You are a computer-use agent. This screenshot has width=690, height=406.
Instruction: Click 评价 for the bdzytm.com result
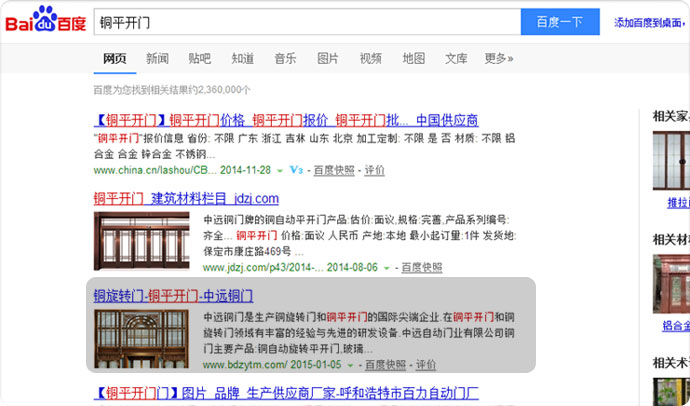pyautogui.click(x=426, y=365)
